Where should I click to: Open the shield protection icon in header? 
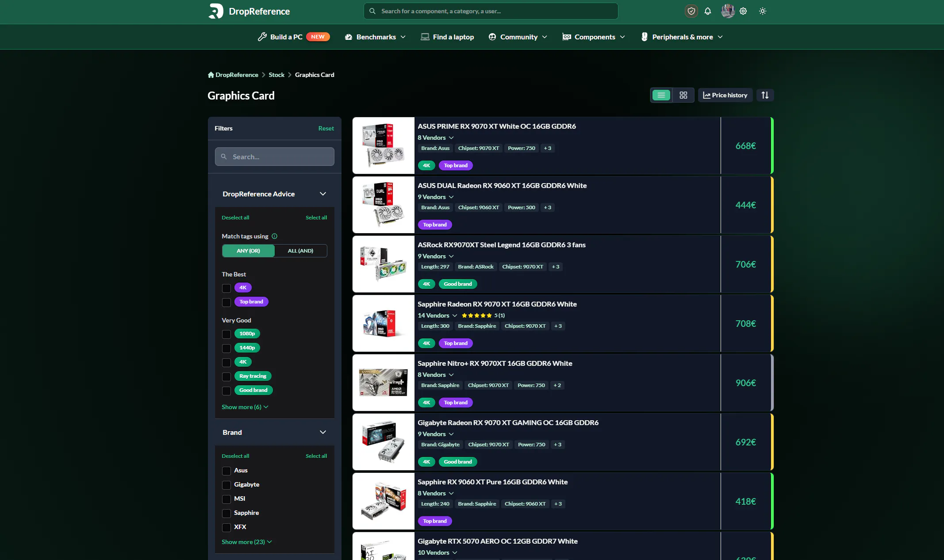coord(691,11)
